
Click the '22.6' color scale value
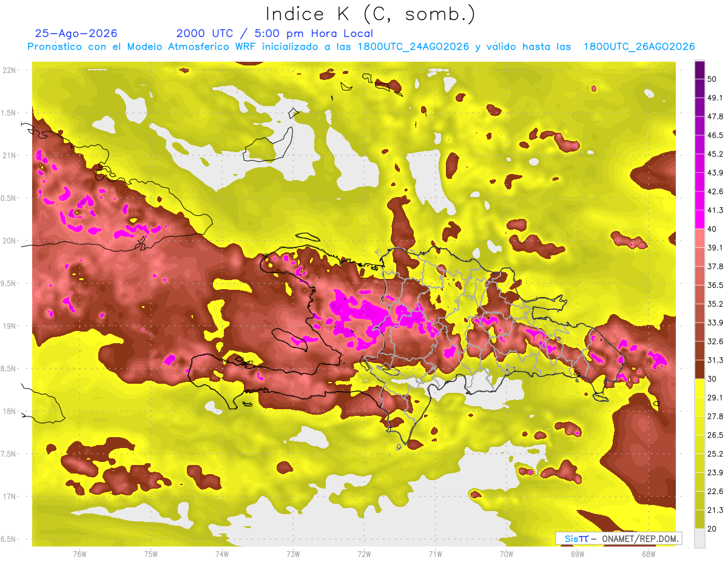click(x=715, y=491)
